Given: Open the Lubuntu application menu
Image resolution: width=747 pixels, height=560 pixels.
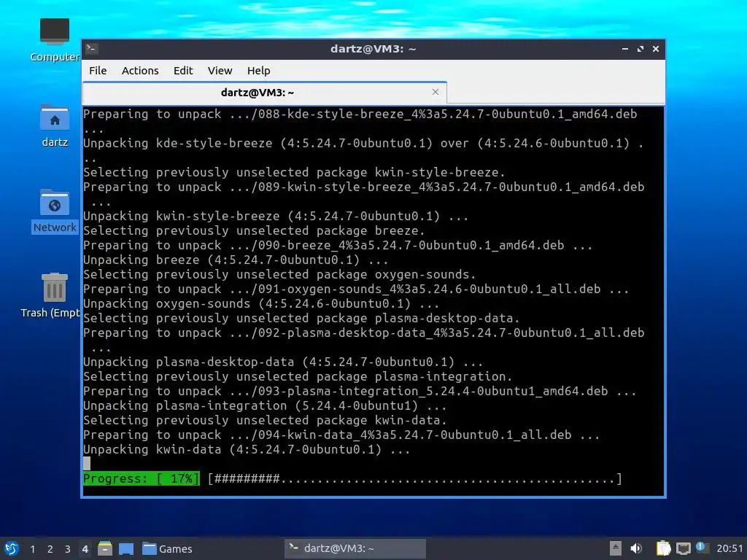Looking at the screenshot, I should pyautogui.click(x=12, y=548).
